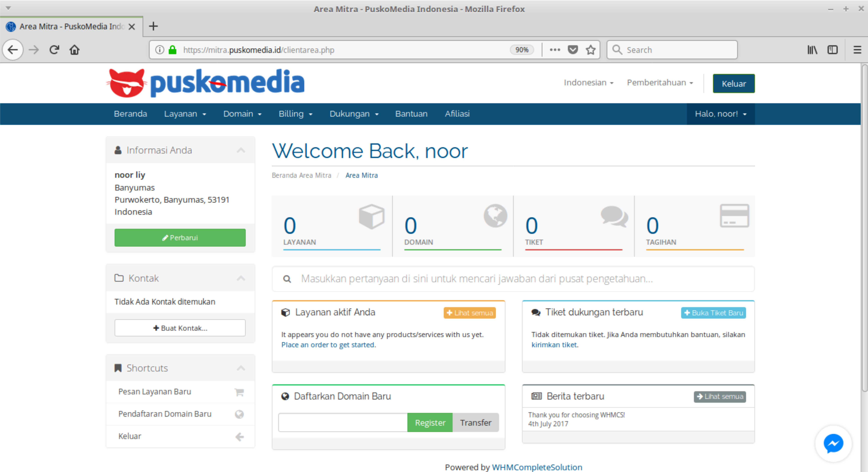Open Pendaftaran Domain Baru shortcut

tap(180, 414)
